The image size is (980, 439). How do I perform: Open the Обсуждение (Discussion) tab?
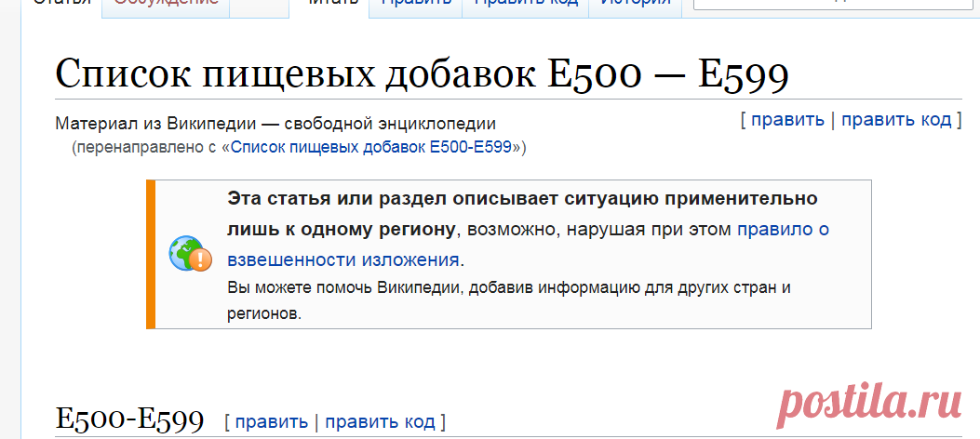click(x=167, y=5)
